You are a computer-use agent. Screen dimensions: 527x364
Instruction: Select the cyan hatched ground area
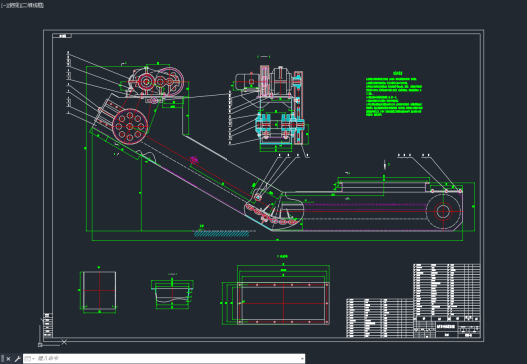click(x=222, y=234)
